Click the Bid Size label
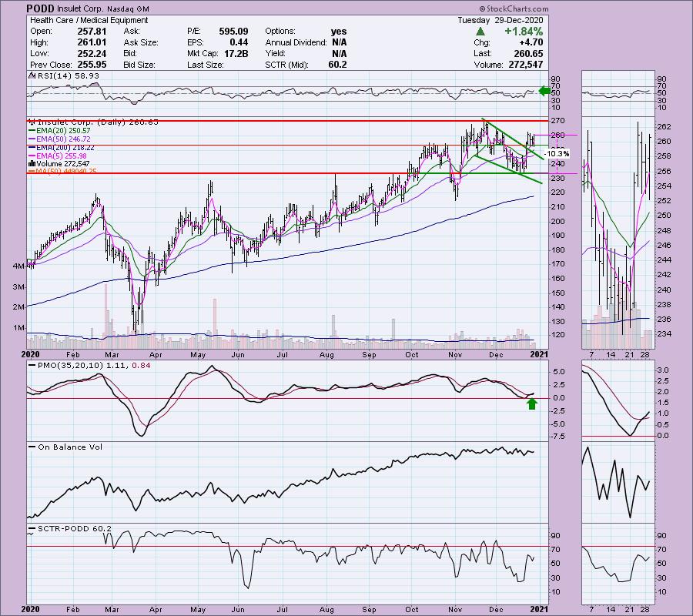 click(139, 65)
